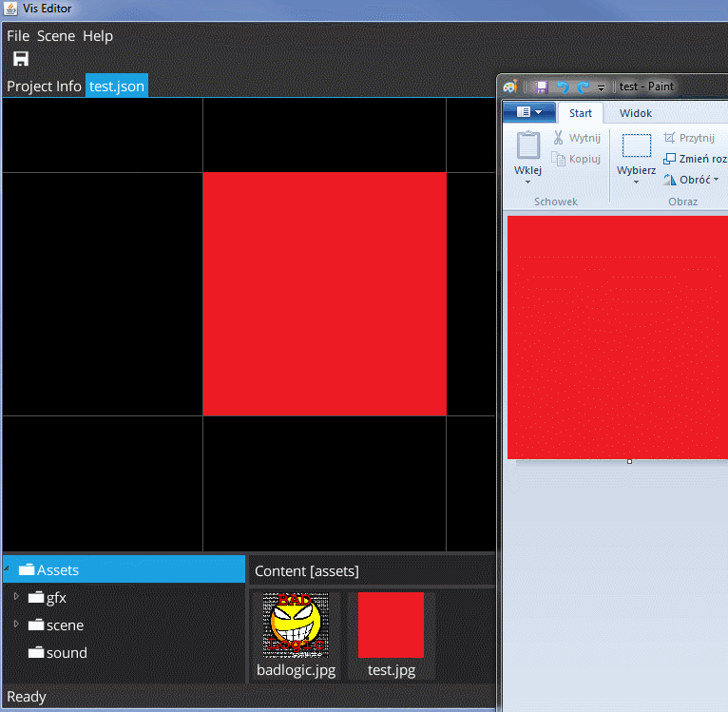The image size is (728, 712).
Task: Click Zmień rozmiar resize tool
Action: (x=696, y=159)
